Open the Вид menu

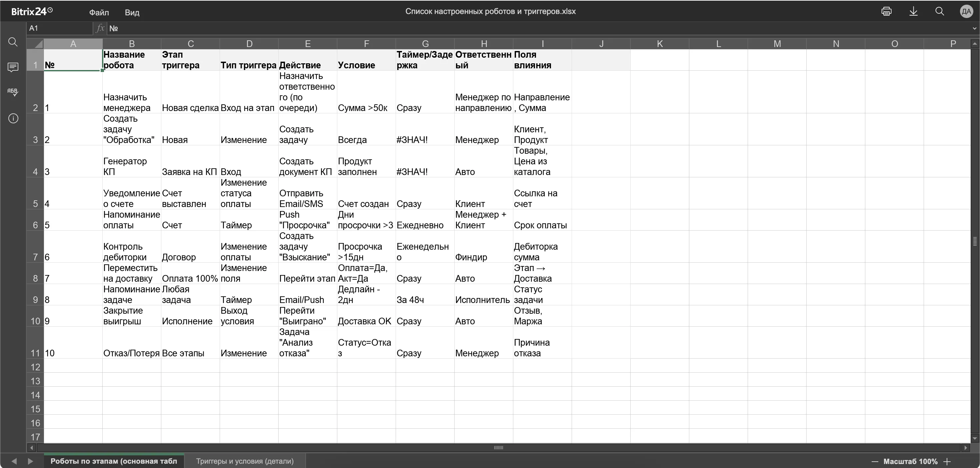pyautogui.click(x=132, y=12)
